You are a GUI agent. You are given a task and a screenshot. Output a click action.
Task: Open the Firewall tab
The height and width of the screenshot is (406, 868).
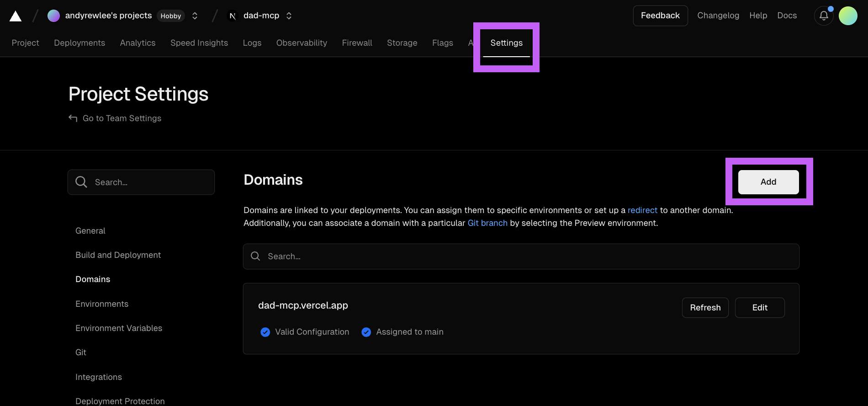[x=357, y=43]
